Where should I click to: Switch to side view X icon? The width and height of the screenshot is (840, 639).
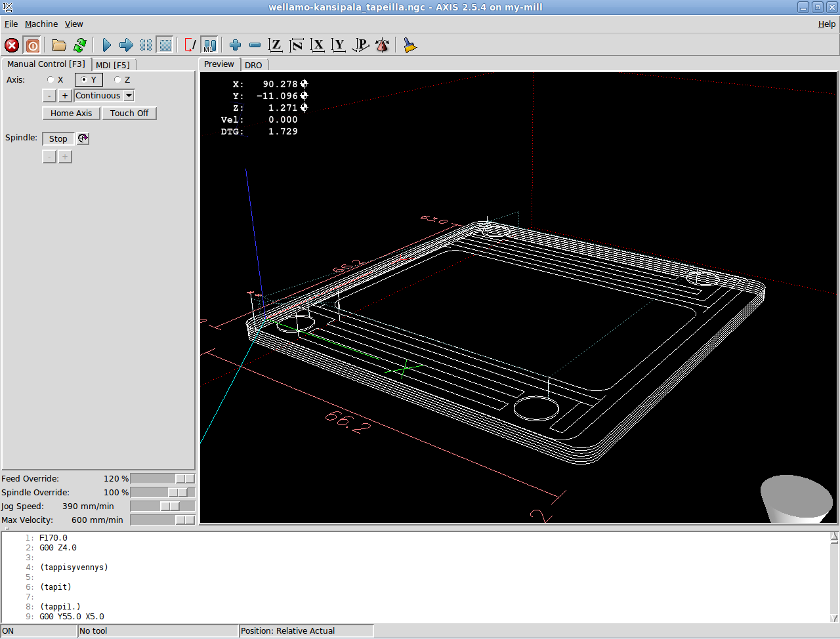click(x=318, y=45)
